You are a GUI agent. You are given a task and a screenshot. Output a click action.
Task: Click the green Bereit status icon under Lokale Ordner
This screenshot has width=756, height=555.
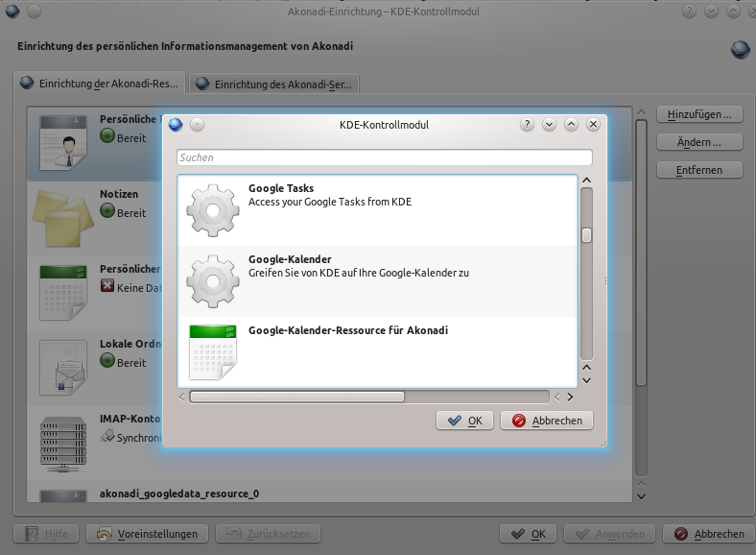[107, 360]
